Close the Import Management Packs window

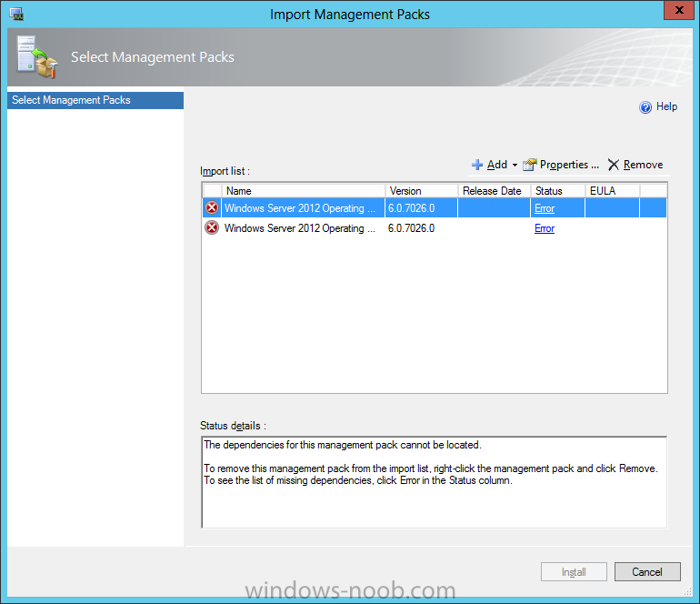point(679,10)
